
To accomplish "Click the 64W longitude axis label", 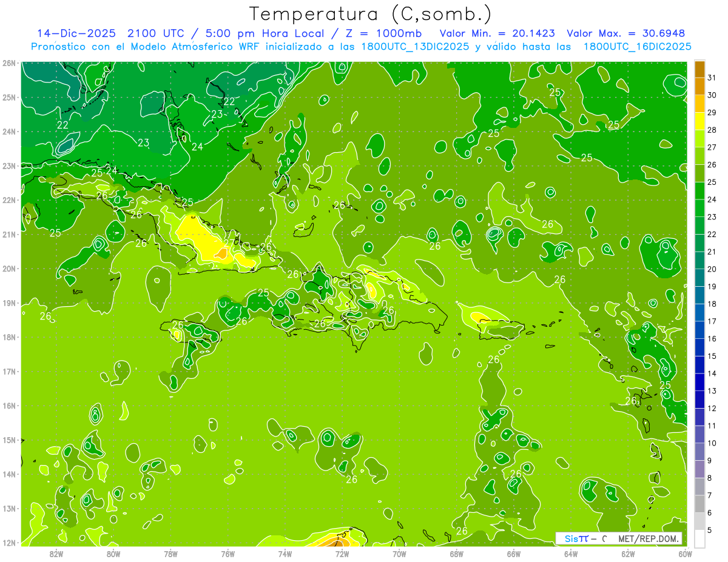I will pyautogui.click(x=571, y=554).
